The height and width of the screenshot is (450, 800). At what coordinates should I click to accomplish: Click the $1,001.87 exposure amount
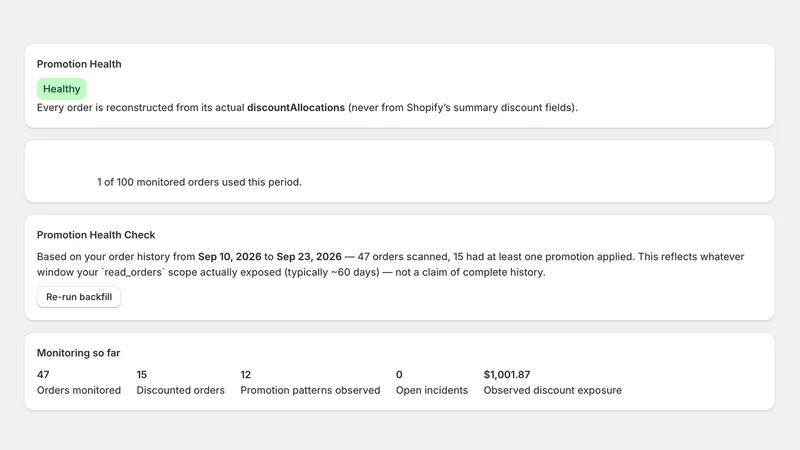[x=507, y=374]
